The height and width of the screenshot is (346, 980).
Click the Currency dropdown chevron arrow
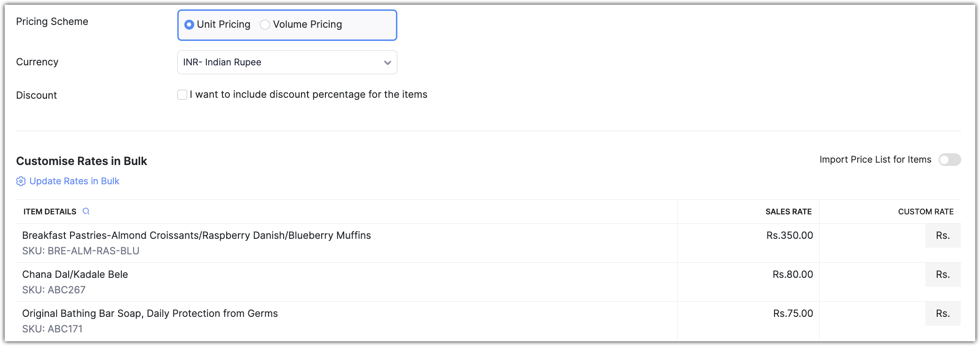[x=387, y=63]
